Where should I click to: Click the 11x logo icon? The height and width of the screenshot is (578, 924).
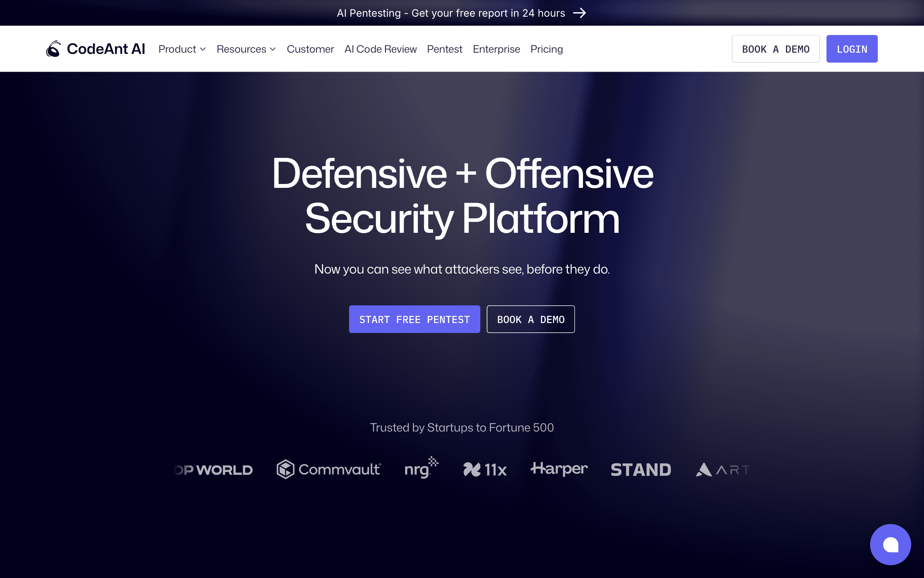472,469
